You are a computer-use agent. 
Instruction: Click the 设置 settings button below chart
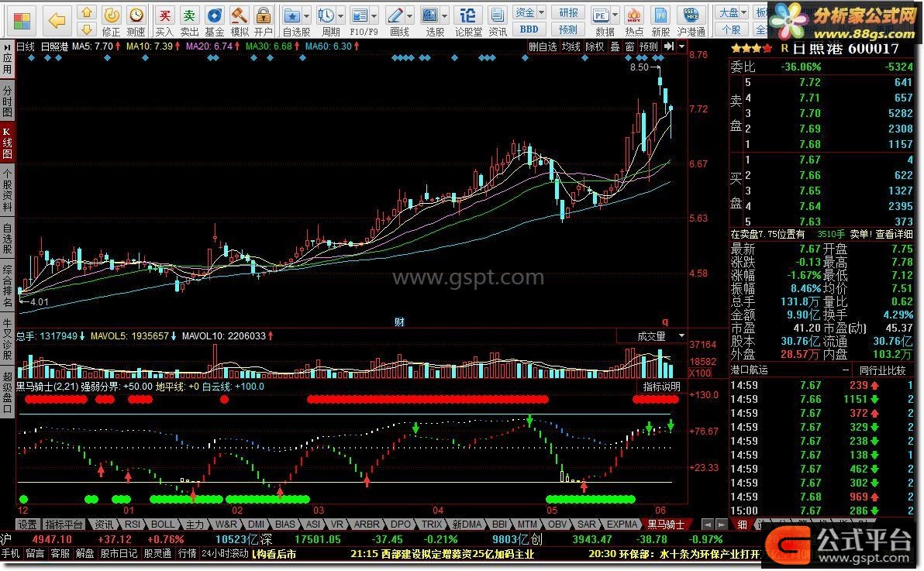coord(28,524)
